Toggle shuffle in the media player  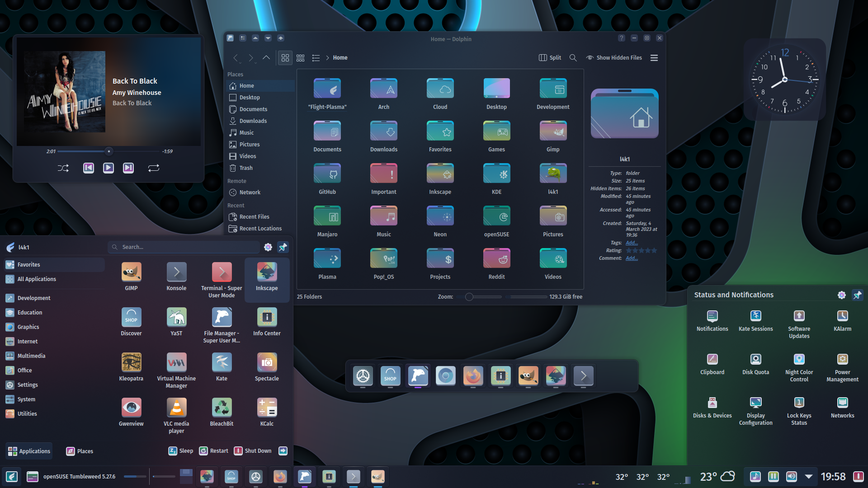(x=63, y=168)
